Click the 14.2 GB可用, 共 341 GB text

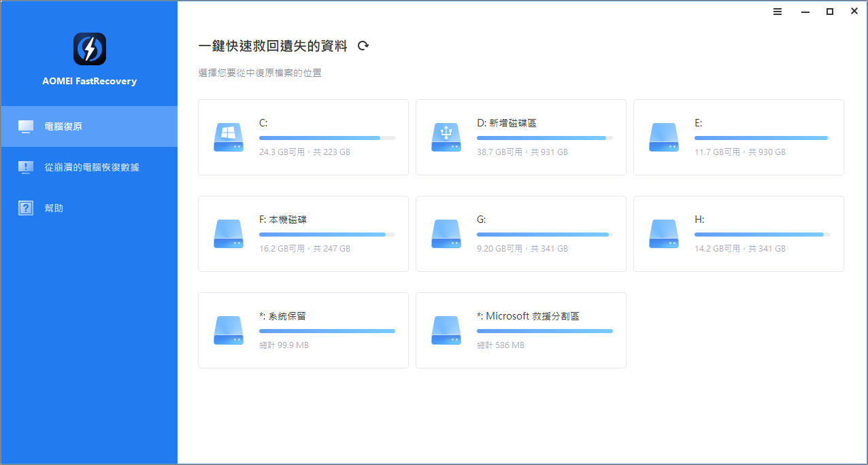[740, 249]
